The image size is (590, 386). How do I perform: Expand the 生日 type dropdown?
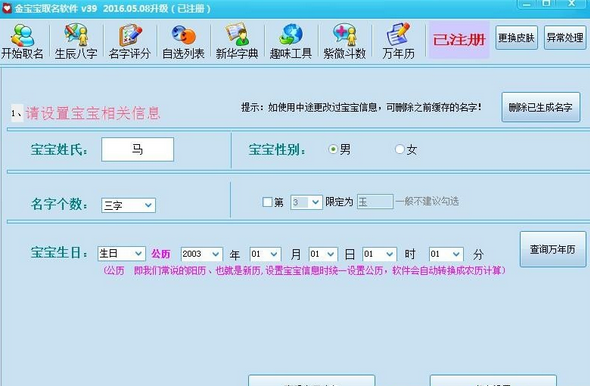click(x=121, y=254)
